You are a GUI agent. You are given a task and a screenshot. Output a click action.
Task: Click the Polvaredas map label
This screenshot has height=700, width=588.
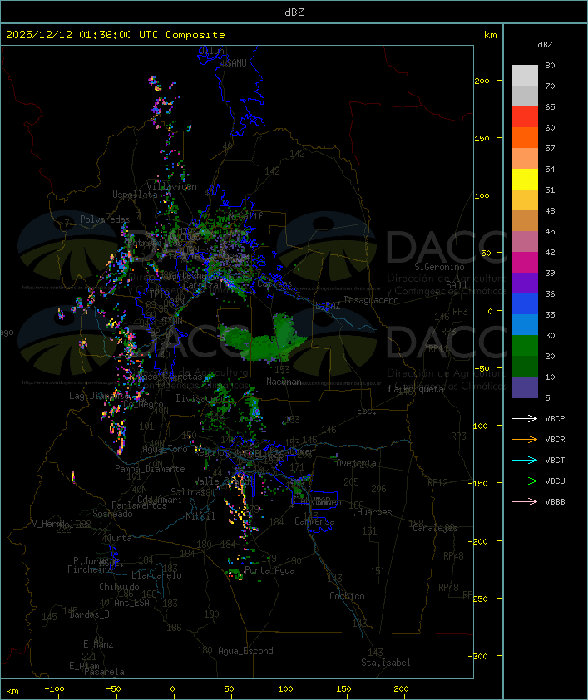point(105,219)
